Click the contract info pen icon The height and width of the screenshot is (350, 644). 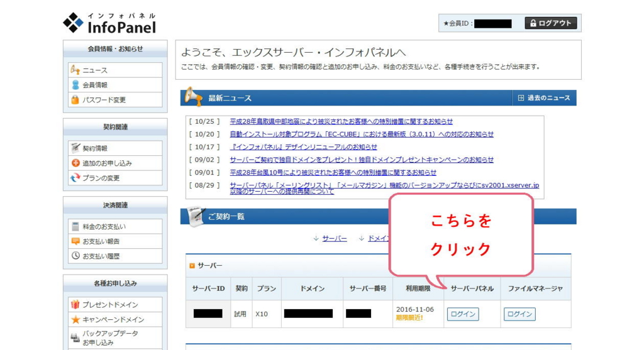point(75,148)
